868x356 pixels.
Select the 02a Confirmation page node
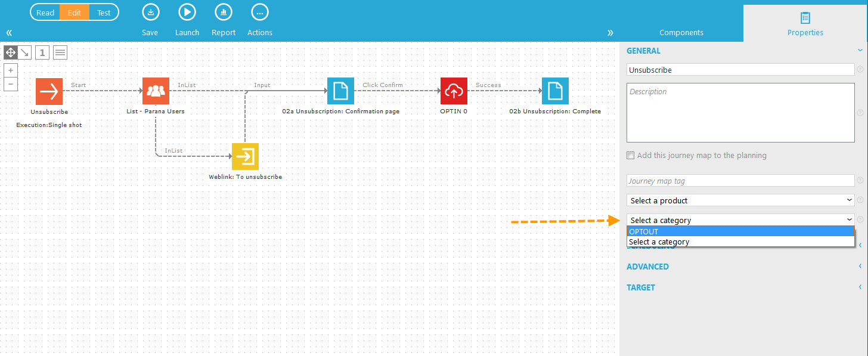340,91
